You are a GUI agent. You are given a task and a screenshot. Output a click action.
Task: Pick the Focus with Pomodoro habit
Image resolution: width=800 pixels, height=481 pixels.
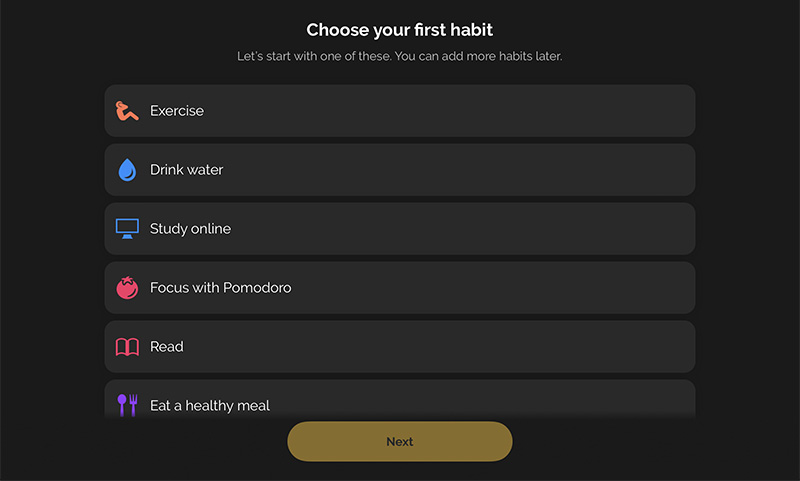coord(399,288)
